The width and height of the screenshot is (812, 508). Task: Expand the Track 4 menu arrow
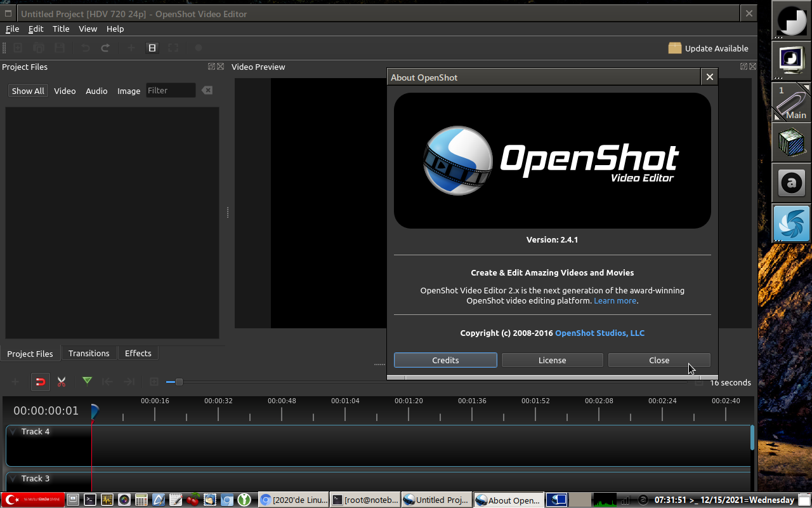pos(13,432)
